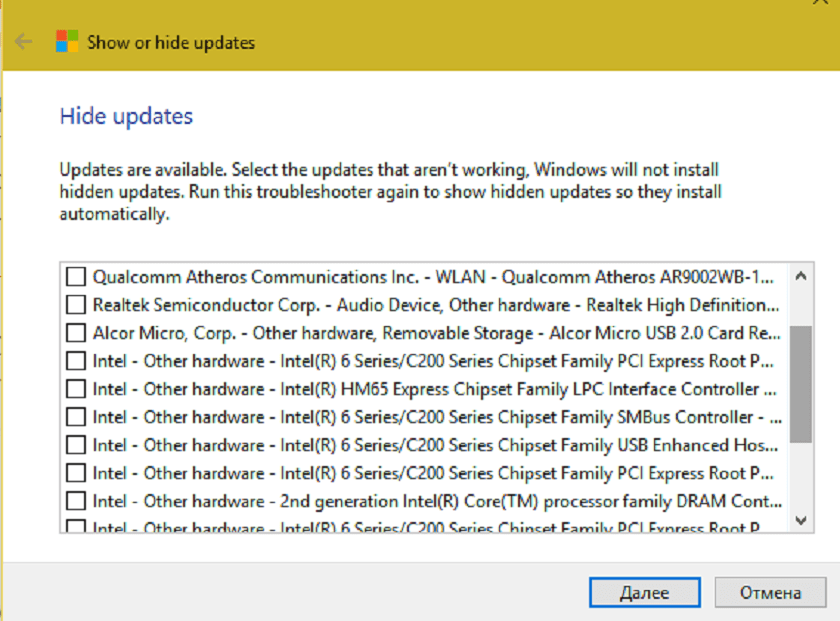Check the Intel SMBus Controller update
This screenshot has width=840, height=621.
[x=75, y=417]
